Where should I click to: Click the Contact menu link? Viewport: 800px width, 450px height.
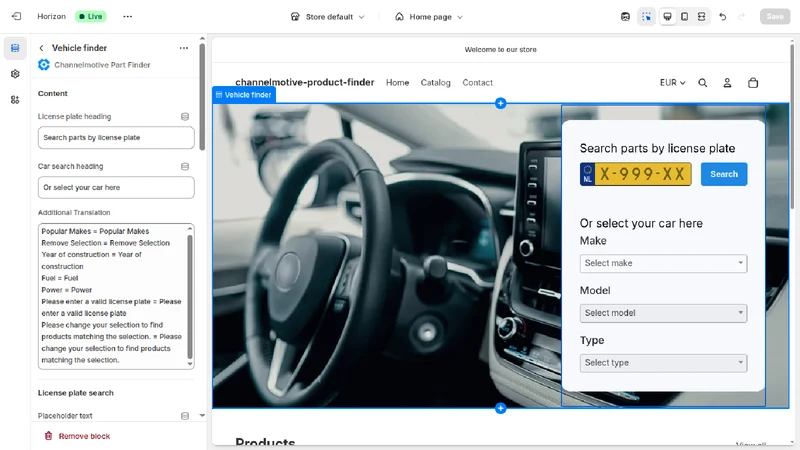coord(478,83)
